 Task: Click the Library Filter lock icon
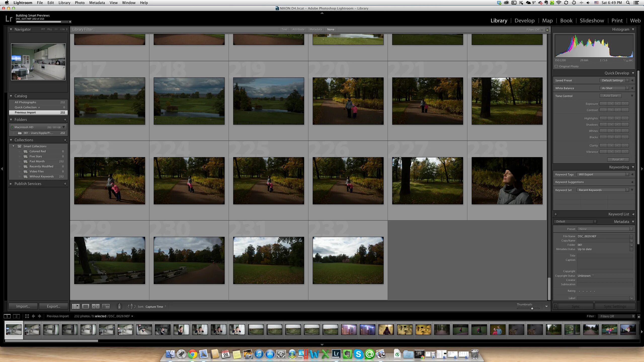547,29
